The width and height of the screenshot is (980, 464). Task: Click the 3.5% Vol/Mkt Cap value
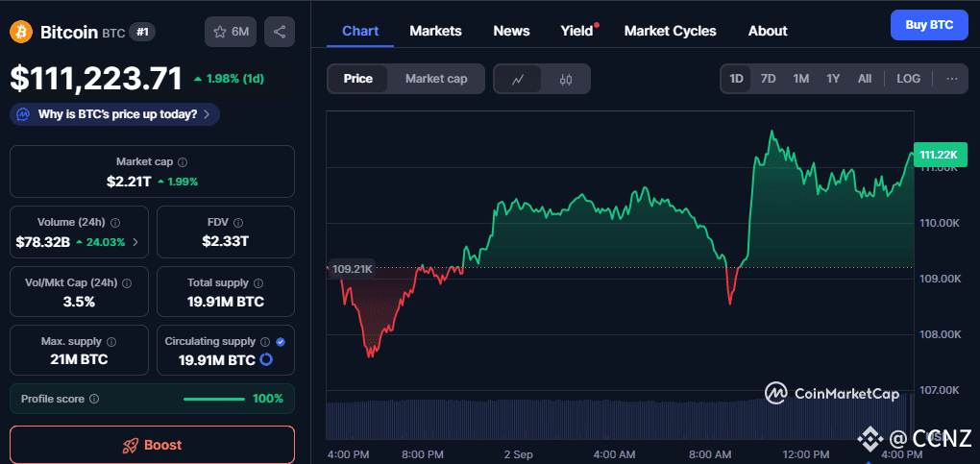(79, 302)
